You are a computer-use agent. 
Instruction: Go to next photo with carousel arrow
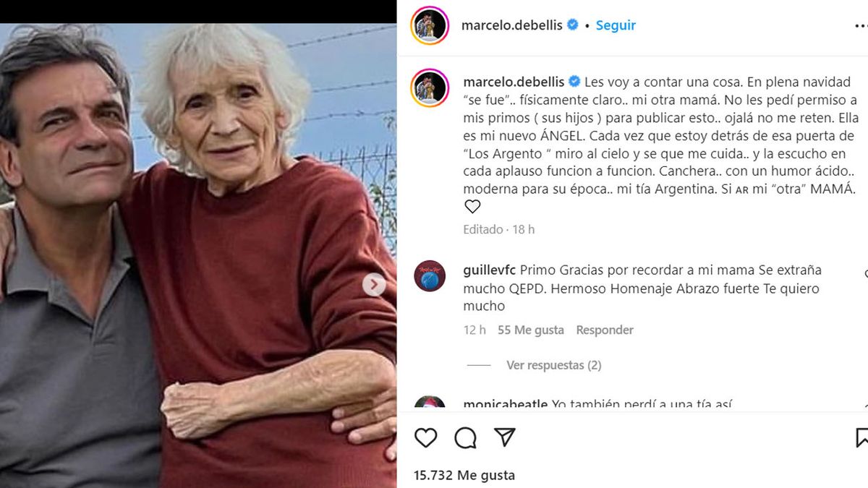click(374, 285)
